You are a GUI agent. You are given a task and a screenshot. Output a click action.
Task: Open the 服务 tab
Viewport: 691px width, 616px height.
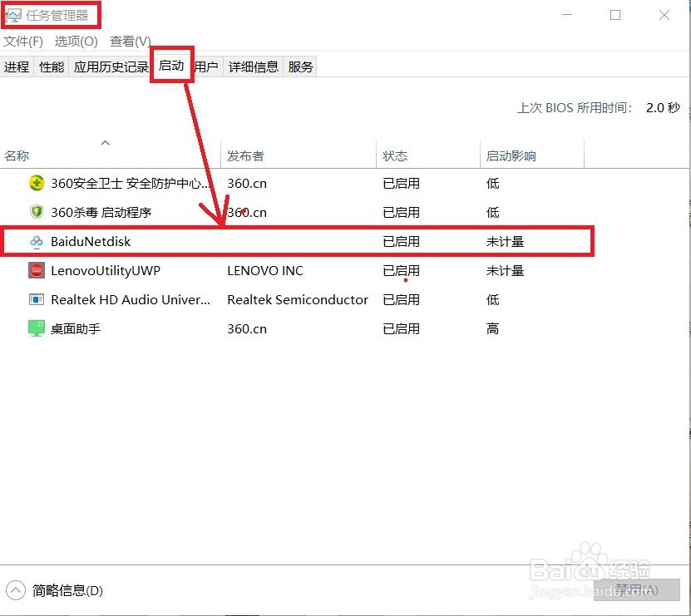[x=301, y=67]
